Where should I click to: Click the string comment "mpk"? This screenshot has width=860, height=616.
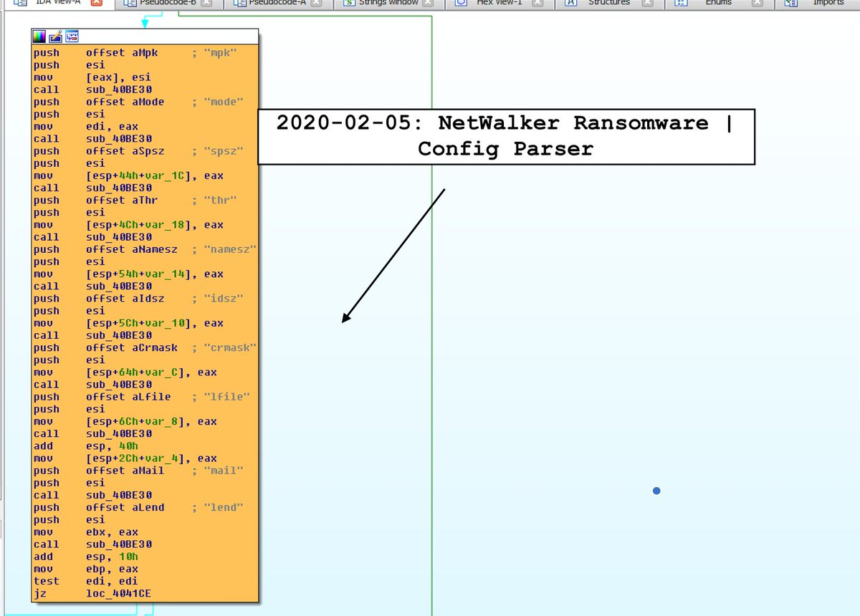pos(221,53)
